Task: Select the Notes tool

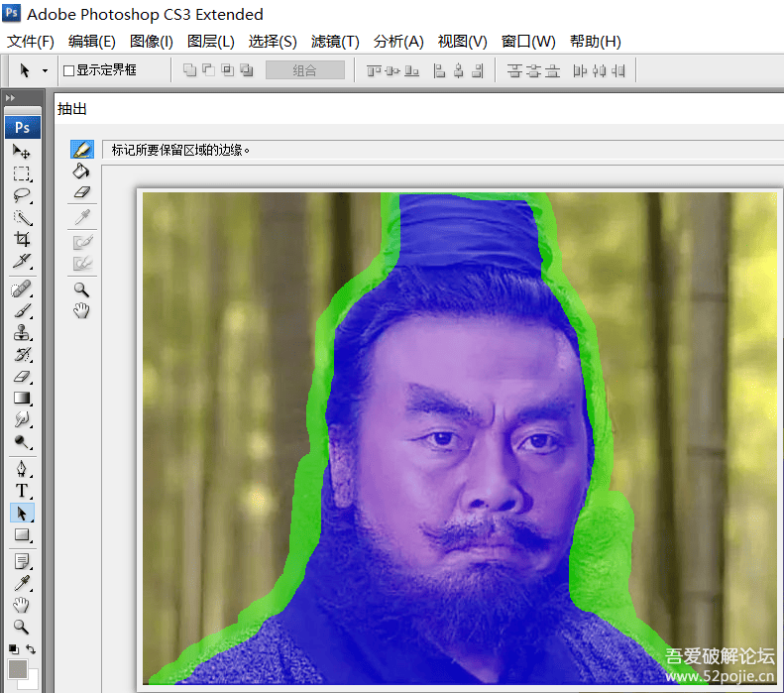Action: [x=22, y=561]
